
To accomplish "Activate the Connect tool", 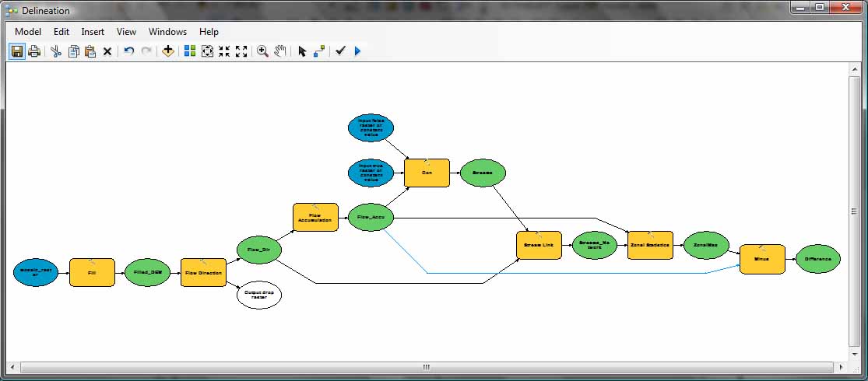I will (x=319, y=51).
